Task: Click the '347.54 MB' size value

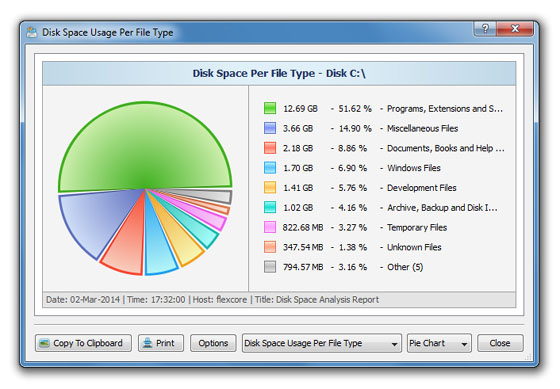Action: point(303,247)
